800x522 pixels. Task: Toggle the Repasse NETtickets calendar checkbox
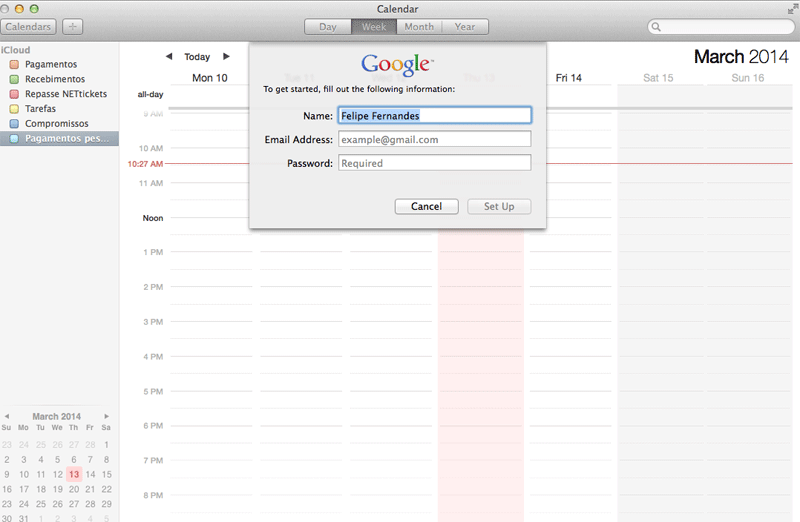click(14, 94)
